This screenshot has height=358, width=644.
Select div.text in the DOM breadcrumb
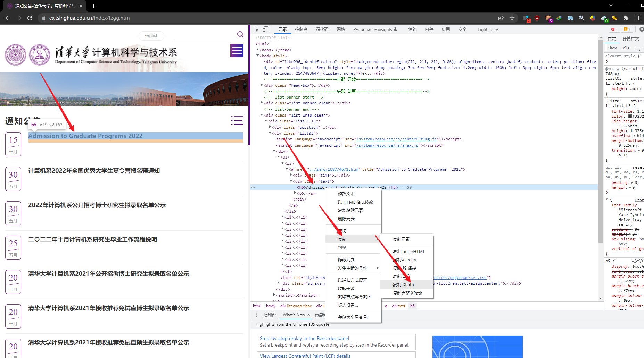398,306
